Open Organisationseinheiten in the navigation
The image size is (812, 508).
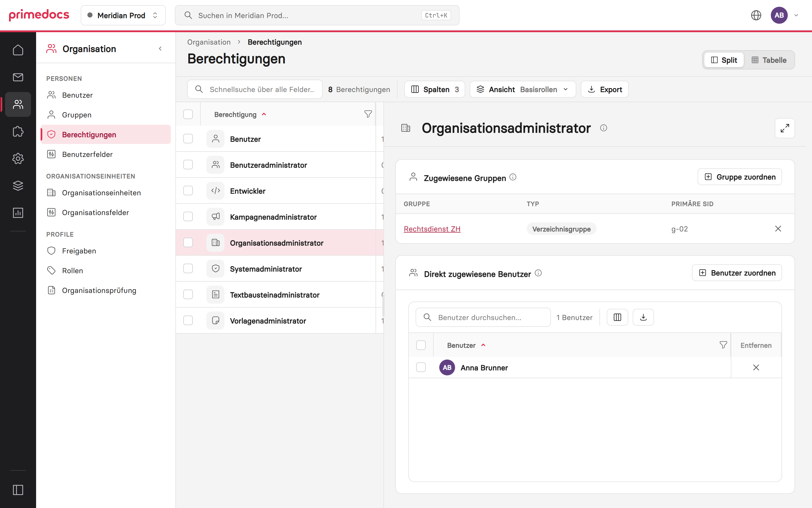click(106, 193)
